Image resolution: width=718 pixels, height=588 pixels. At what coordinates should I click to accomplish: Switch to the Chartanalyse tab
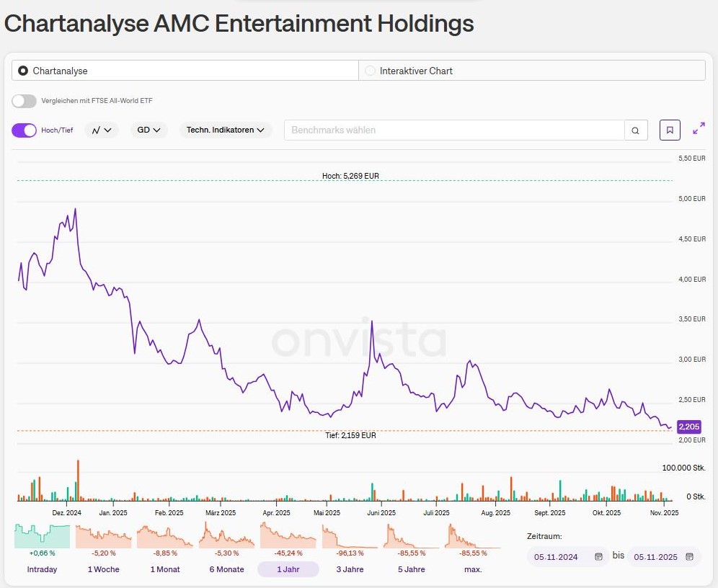[x=22, y=70]
